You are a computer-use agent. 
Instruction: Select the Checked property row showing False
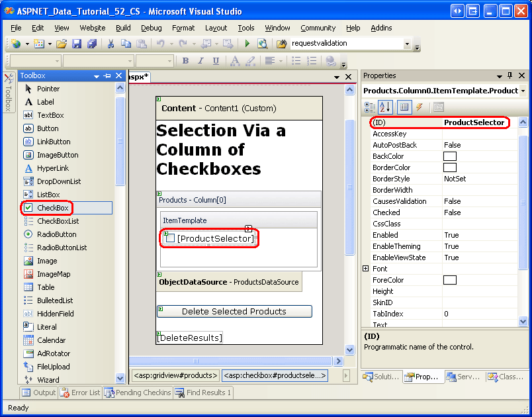pos(430,212)
